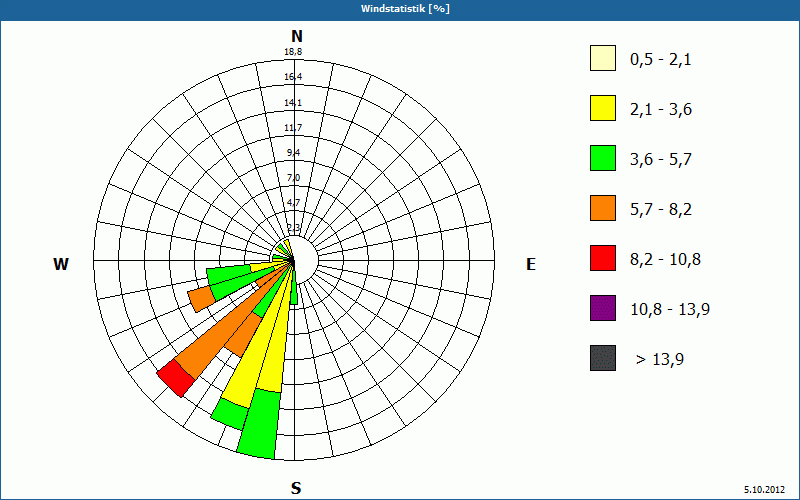Image resolution: width=800 pixels, height=500 pixels.
Task: Click the 9,4 radial axis value
Action: coord(293,153)
